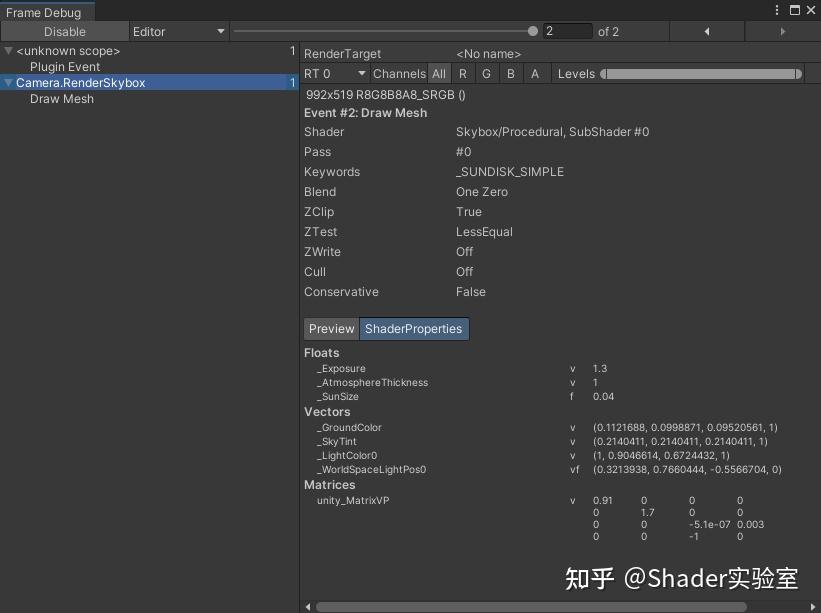This screenshot has width=821, height=613.
Task: Adjust the Levels slider
Action: (x=700, y=73)
